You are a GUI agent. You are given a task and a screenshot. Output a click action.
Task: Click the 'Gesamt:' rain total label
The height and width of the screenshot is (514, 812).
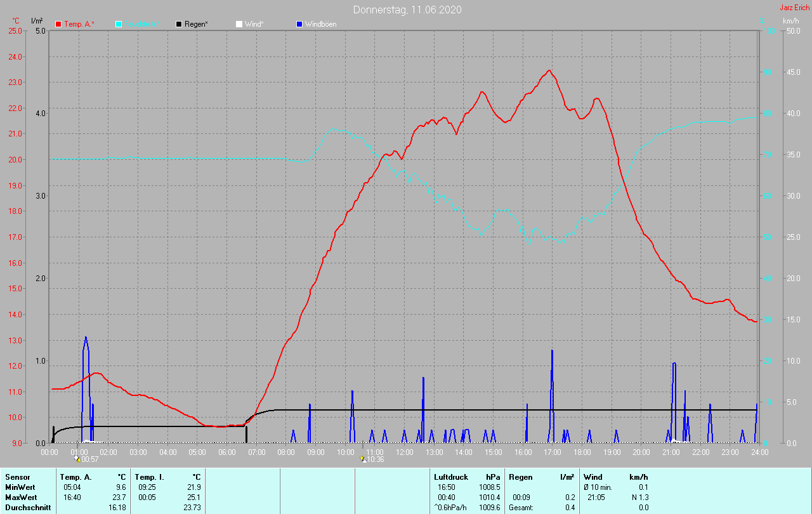[521, 508]
